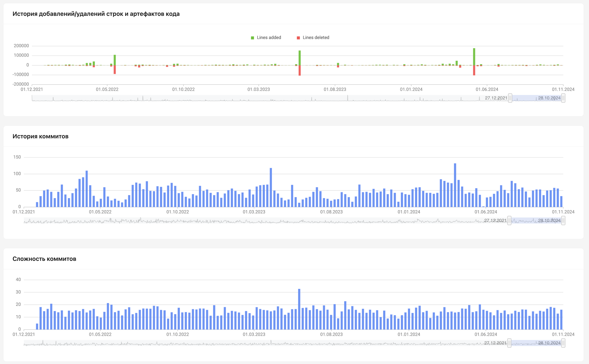
Task: Toggle the Lines added legend series
Action: coord(266,38)
